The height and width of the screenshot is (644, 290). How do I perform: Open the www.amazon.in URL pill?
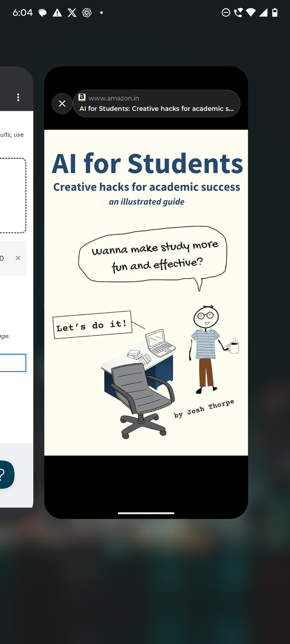(156, 103)
